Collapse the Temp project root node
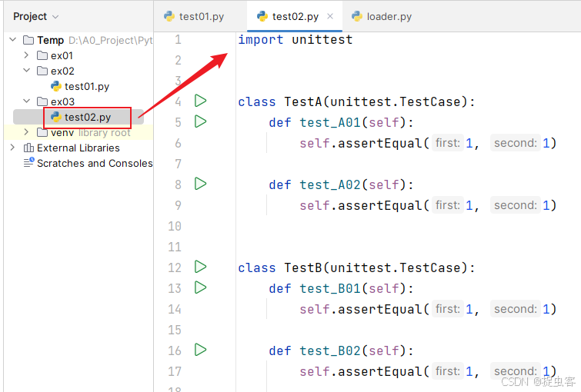 pyautogui.click(x=13, y=40)
